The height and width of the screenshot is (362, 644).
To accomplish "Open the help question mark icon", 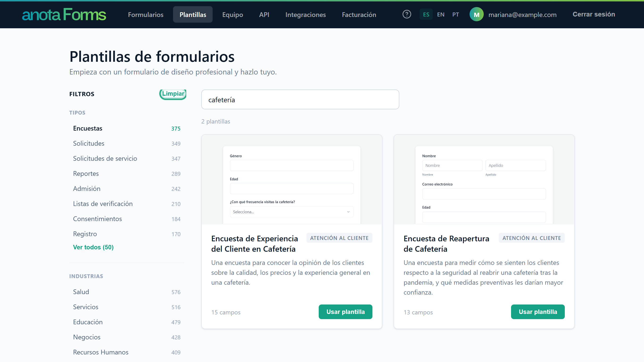I will click(407, 15).
